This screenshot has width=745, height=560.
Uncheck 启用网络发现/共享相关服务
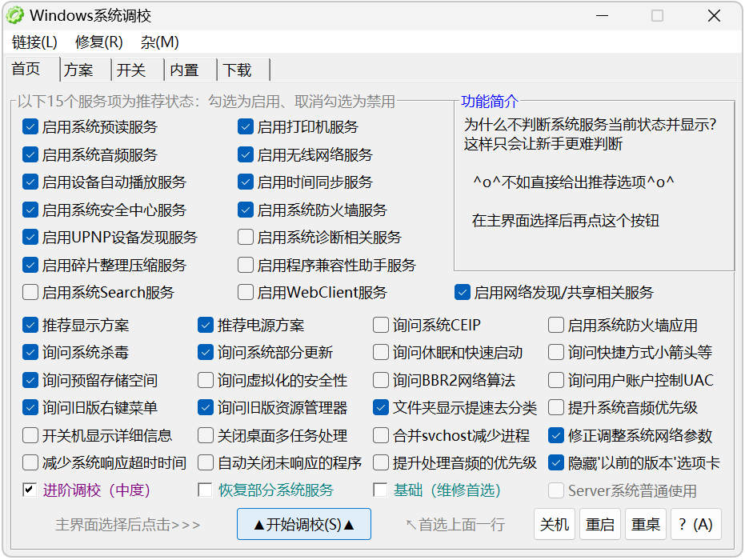click(x=463, y=292)
